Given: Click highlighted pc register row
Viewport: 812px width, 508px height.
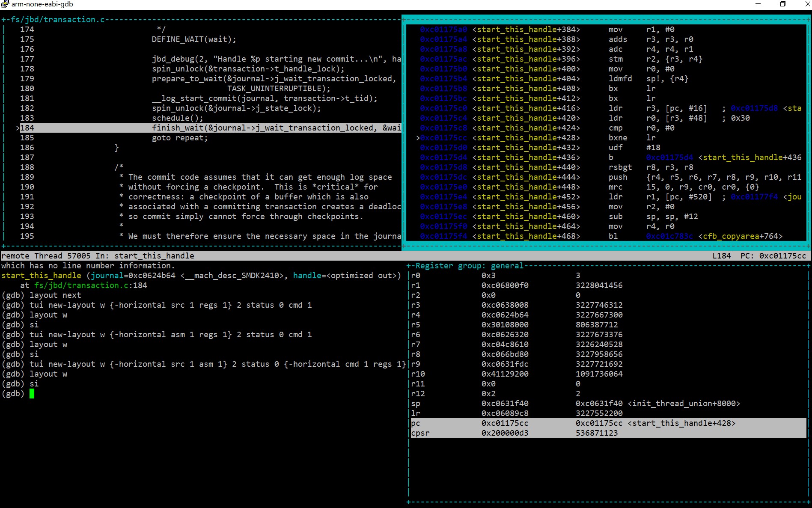Looking at the screenshot, I should (608, 423).
